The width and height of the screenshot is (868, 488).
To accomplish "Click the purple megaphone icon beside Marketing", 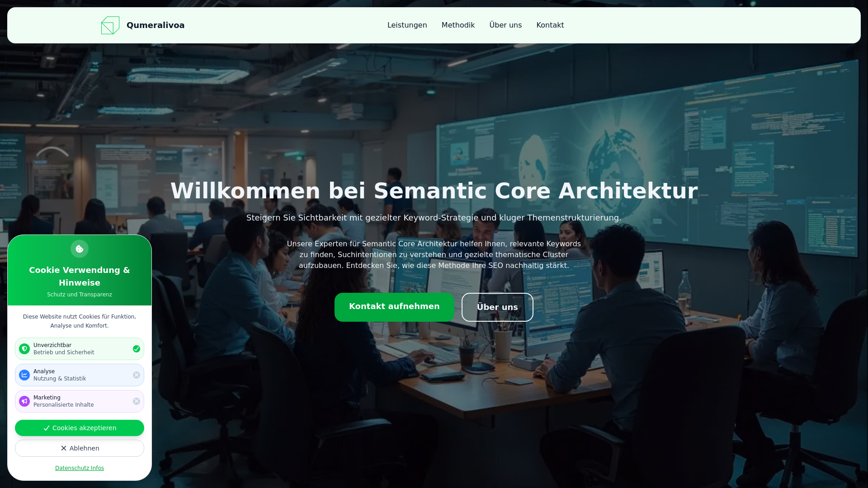I will (24, 401).
